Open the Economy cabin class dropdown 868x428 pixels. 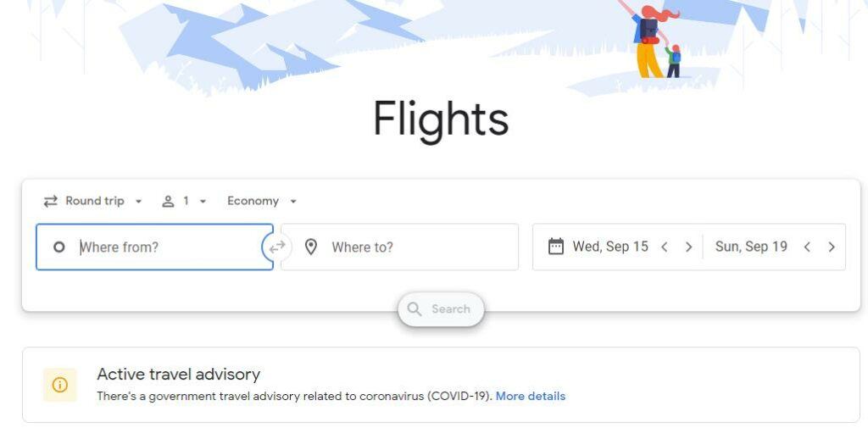[x=262, y=201]
